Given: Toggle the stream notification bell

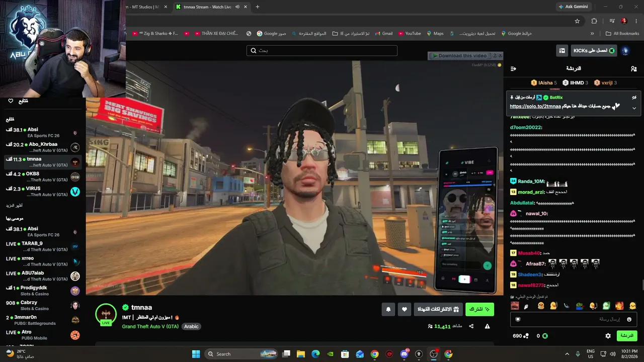Looking at the screenshot, I should pos(388,309).
